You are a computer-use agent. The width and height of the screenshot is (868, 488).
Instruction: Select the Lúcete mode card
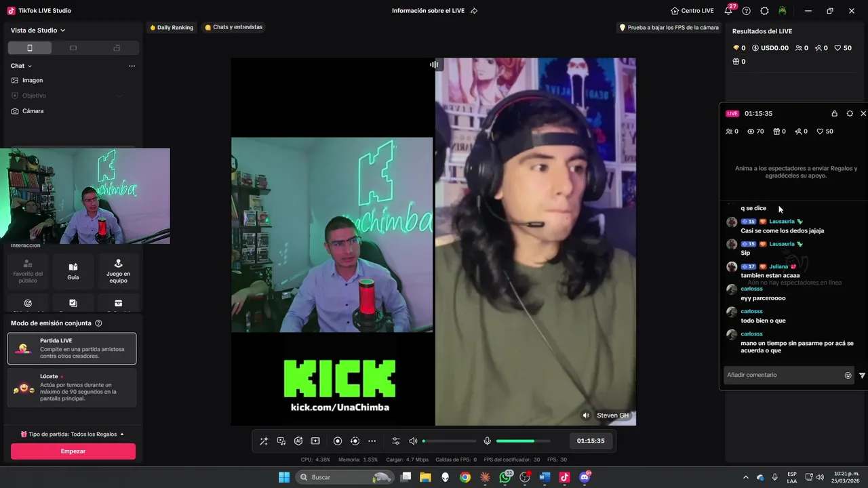72,388
